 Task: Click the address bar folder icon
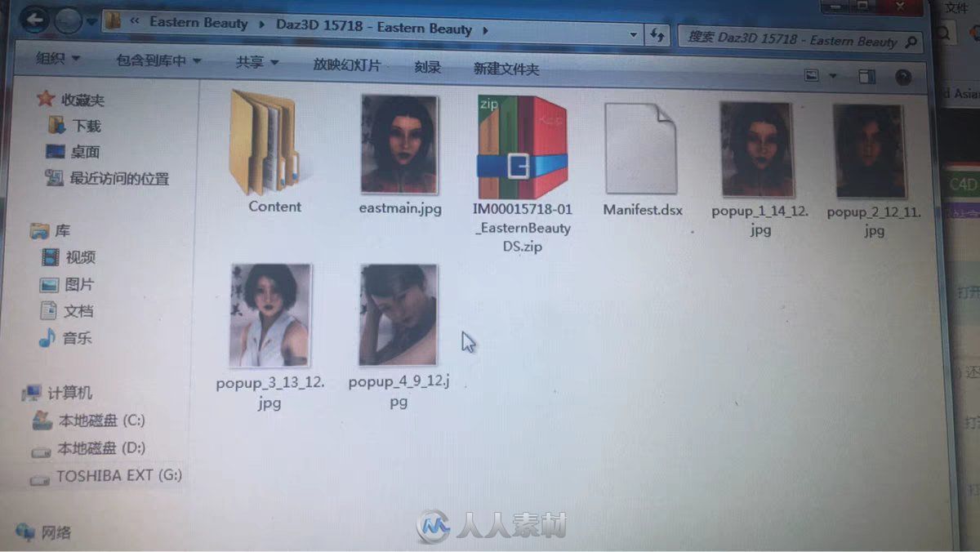(114, 22)
